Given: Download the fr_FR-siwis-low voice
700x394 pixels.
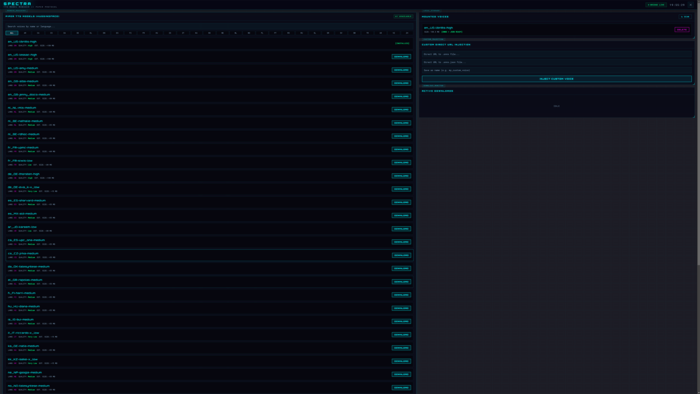Looking at the screenshot, I should point(401,162).
